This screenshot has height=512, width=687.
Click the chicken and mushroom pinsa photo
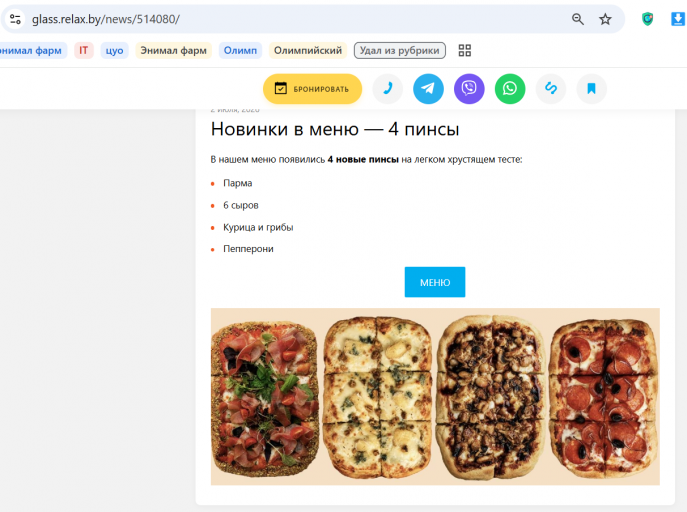(x=490, y=397)
